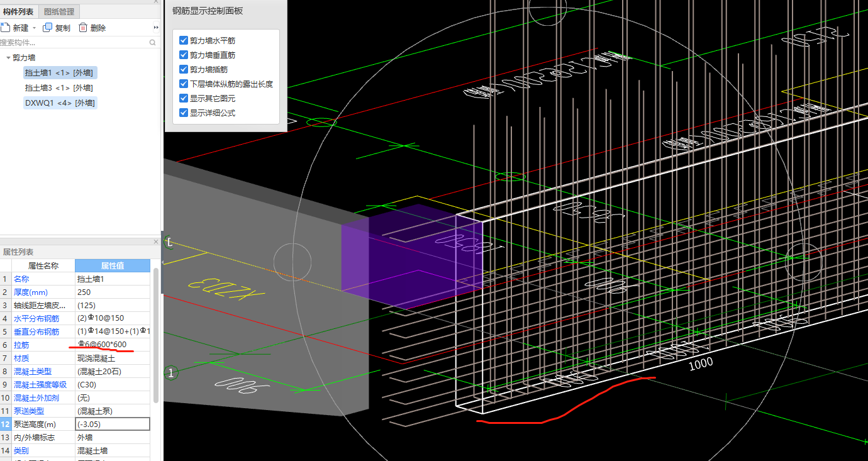Click the 轴线距左墙皮 property label
Viewport: 868px width, 461px height.
(39, 306)
